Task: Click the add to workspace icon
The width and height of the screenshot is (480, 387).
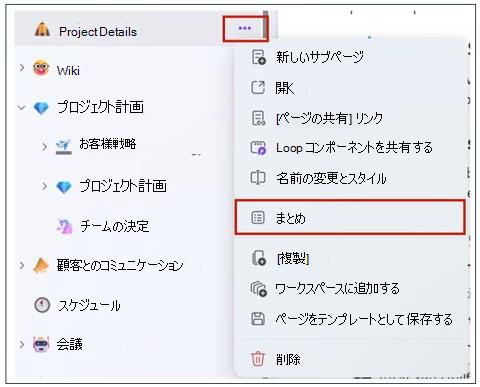Action: click(259, 289)
